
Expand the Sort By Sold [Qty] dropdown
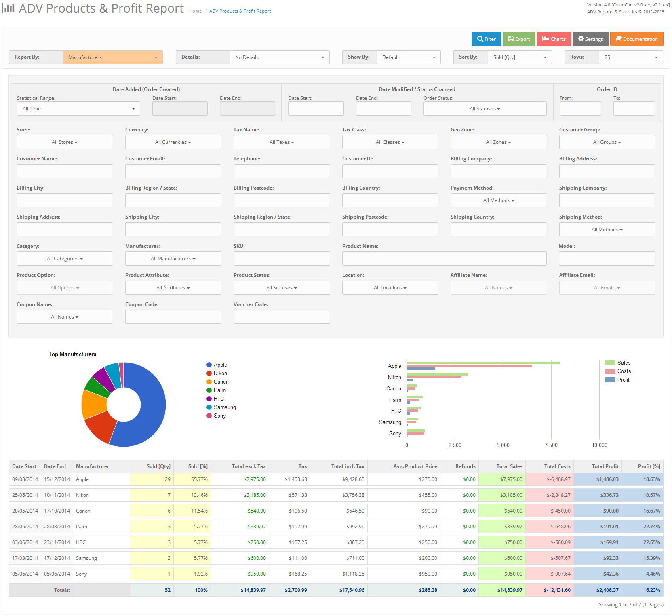coord(520,57)
